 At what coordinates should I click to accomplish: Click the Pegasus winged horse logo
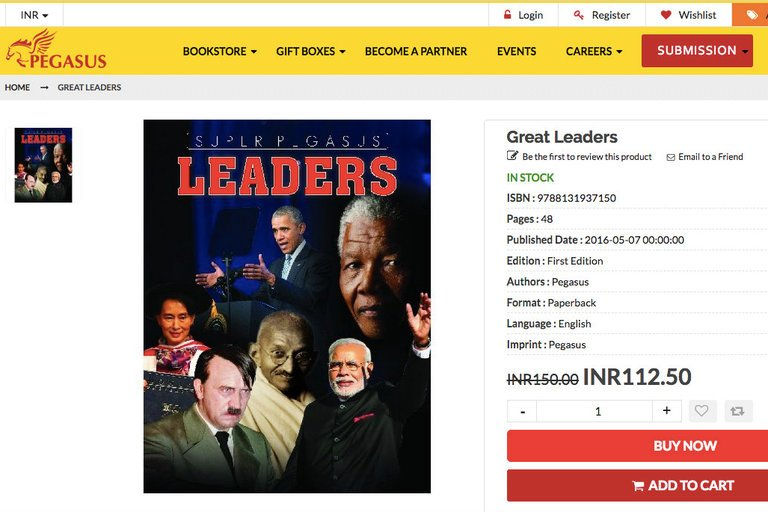[56, 49]
